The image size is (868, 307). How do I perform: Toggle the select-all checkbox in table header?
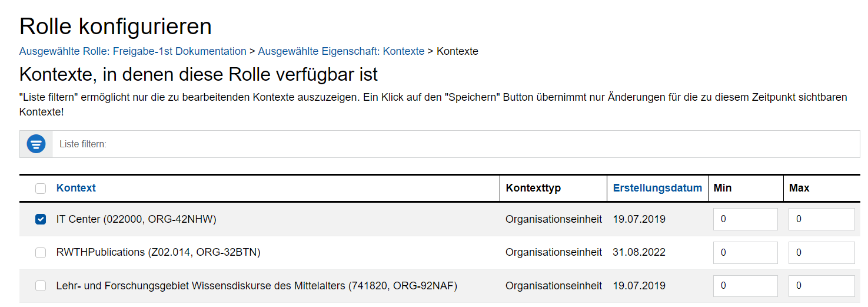tap(41, 189)
